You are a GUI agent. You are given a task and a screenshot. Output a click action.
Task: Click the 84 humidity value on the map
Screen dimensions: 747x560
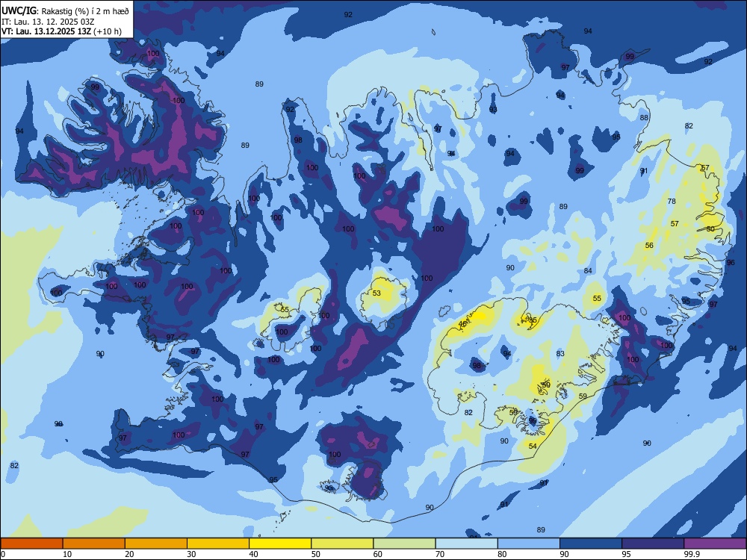[x=588, y=270]
